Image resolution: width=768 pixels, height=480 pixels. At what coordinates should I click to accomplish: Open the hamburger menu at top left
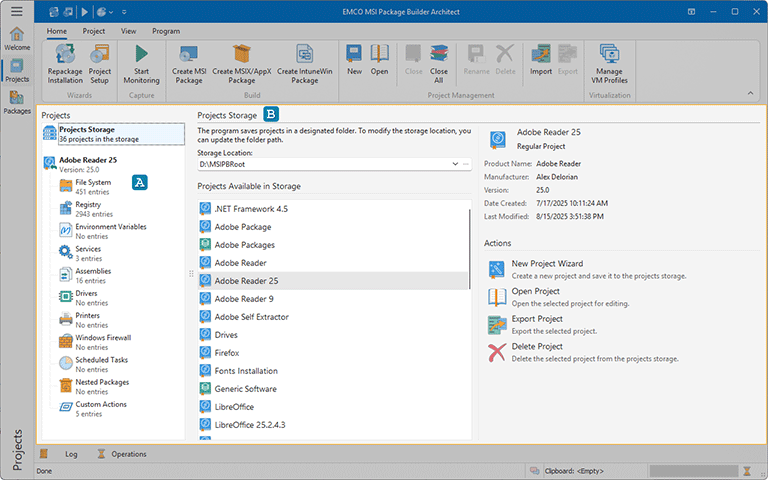16,11
